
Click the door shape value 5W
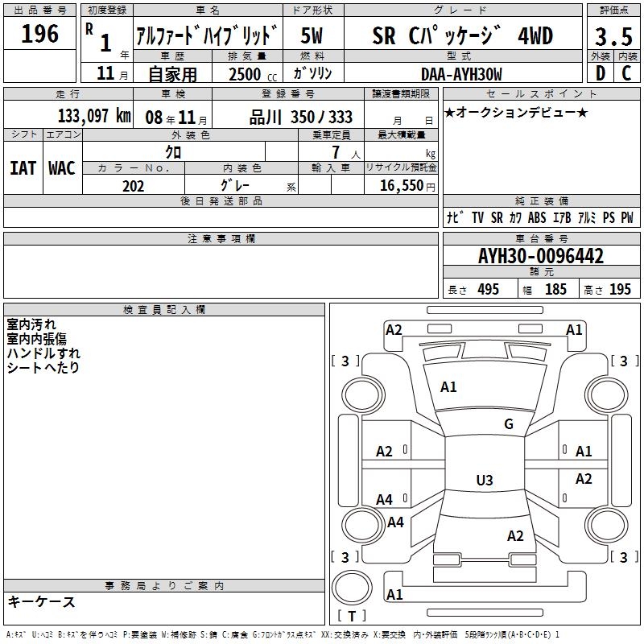coord(312,35)
